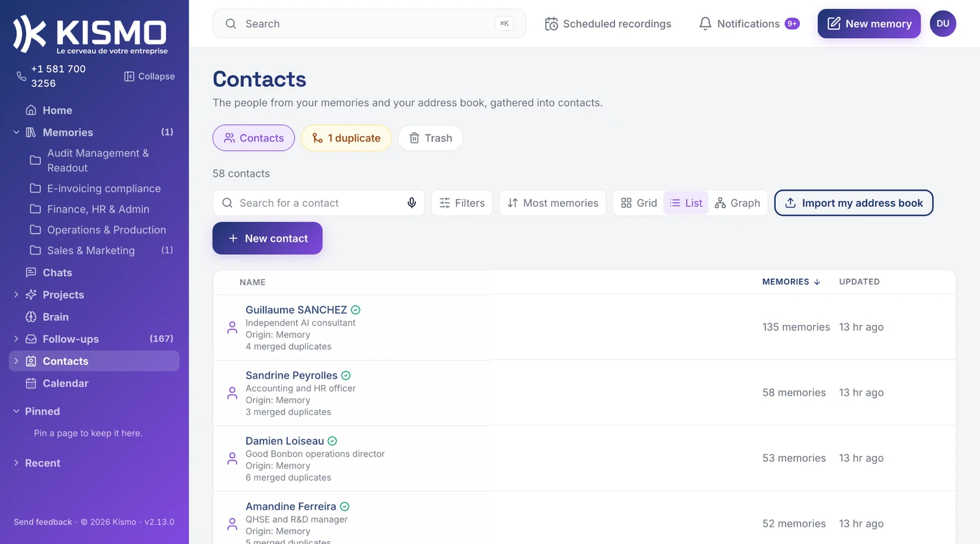Click verified badge next to Damien Loiseau

[x=332, y=441]
